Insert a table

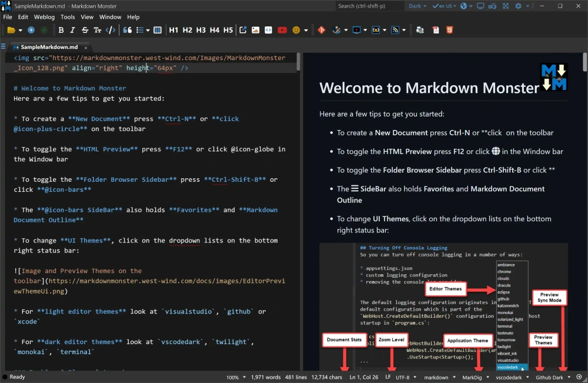pyautogui.click(x=158, y=30)
